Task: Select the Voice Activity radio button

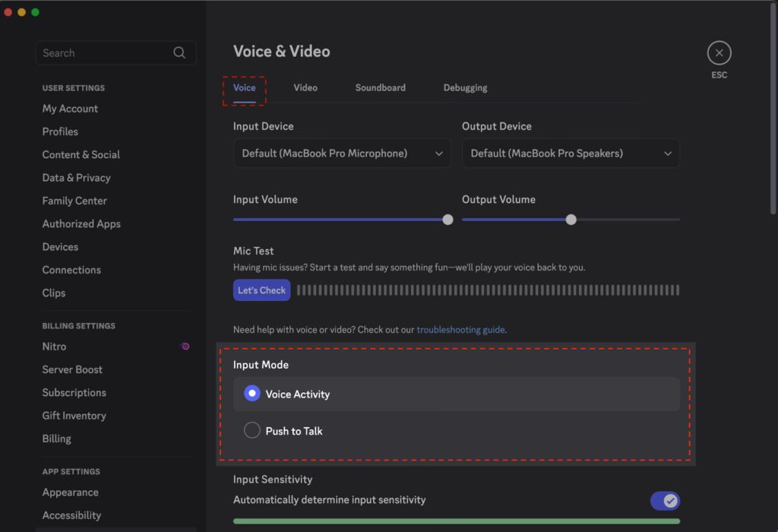Action: (252, 394)
